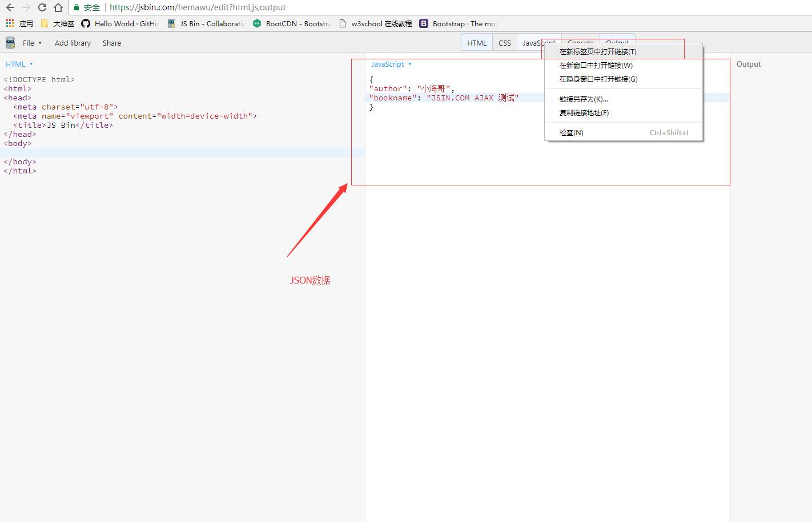This screenshot has height=522, width=812.
Task: Open the File dropdown menu
Action: (32, 43)
